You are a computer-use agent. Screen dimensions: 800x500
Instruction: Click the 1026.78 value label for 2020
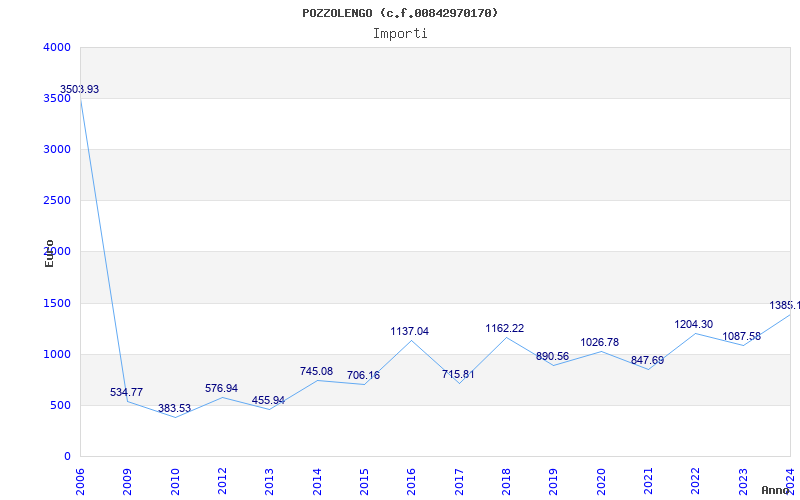pyautogui.click(x=600, y=343)
